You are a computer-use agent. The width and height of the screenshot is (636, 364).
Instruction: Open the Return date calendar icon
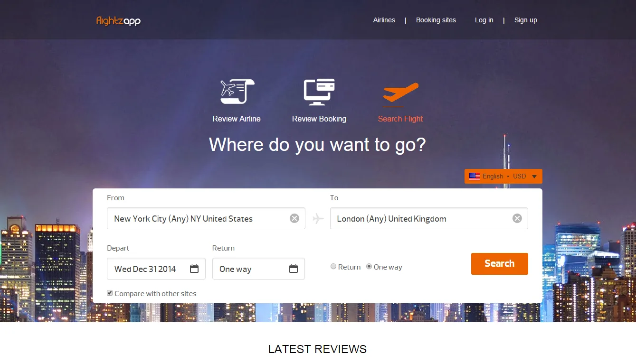[294, 269]
